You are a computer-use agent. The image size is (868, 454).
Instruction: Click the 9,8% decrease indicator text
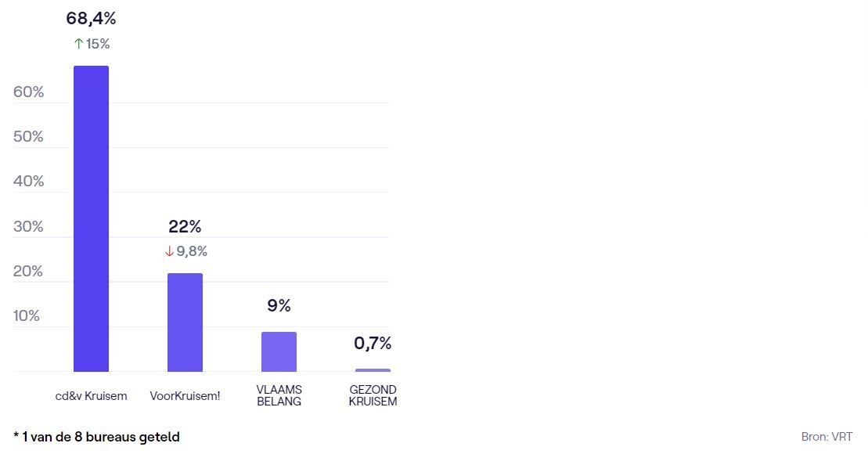pyautogui.click(x=192, y=251)
